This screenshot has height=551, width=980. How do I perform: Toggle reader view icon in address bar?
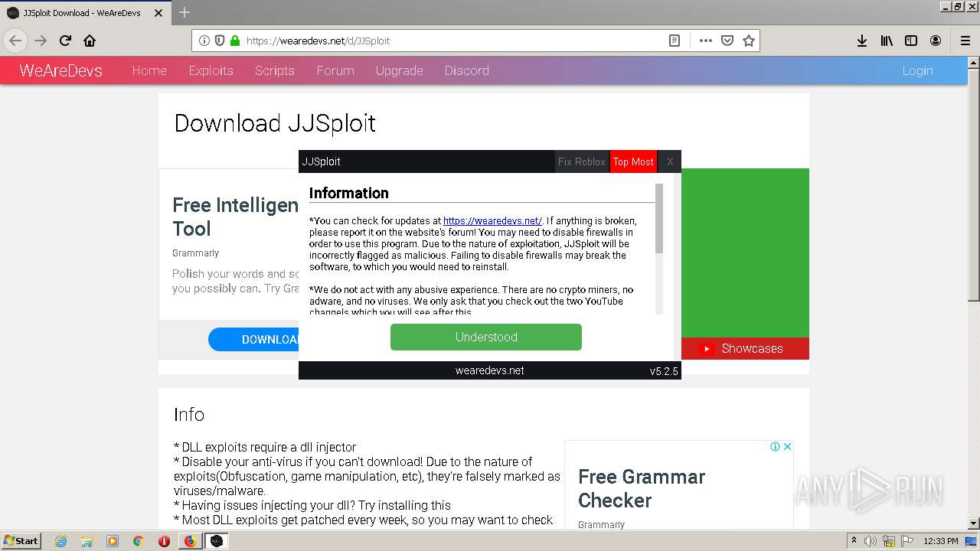pyautogui.click(x=675, y=41)
